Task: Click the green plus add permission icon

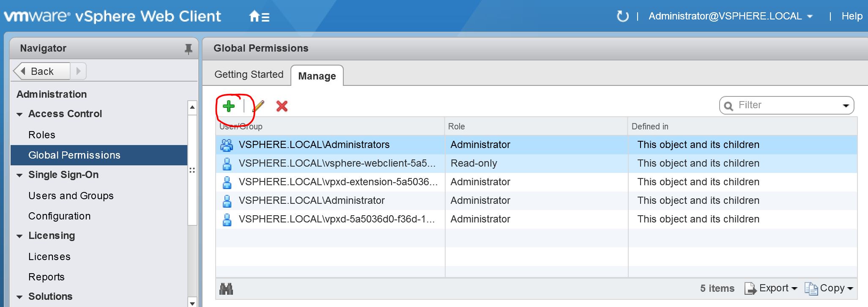Action: point(228,106)
